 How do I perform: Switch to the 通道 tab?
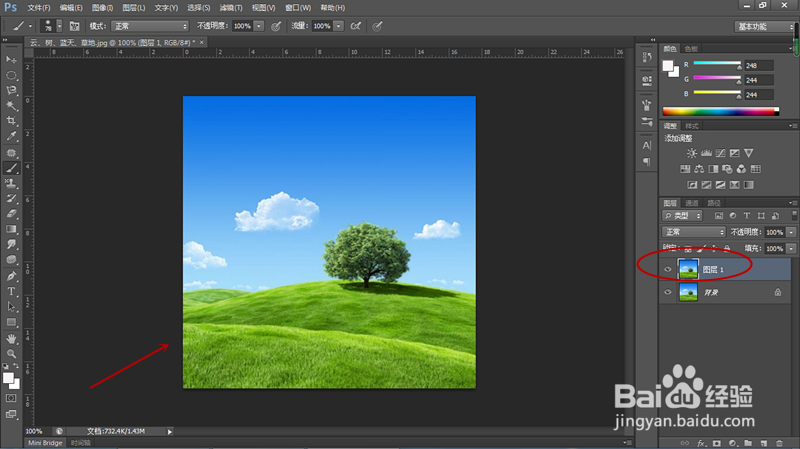click(692, 203)
